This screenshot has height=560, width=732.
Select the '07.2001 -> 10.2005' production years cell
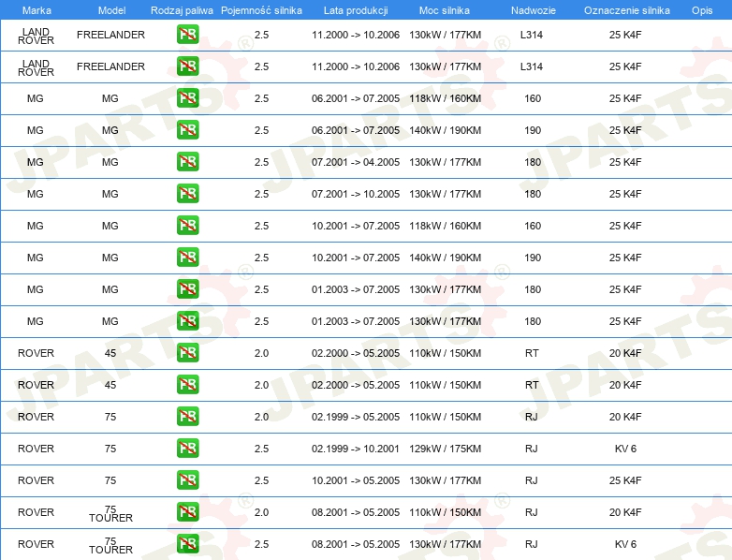[356, 194]
